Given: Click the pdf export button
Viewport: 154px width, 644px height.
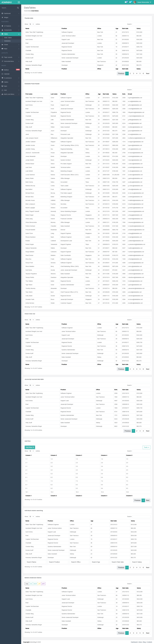Looking at the screenshot, I should [39, 584].
